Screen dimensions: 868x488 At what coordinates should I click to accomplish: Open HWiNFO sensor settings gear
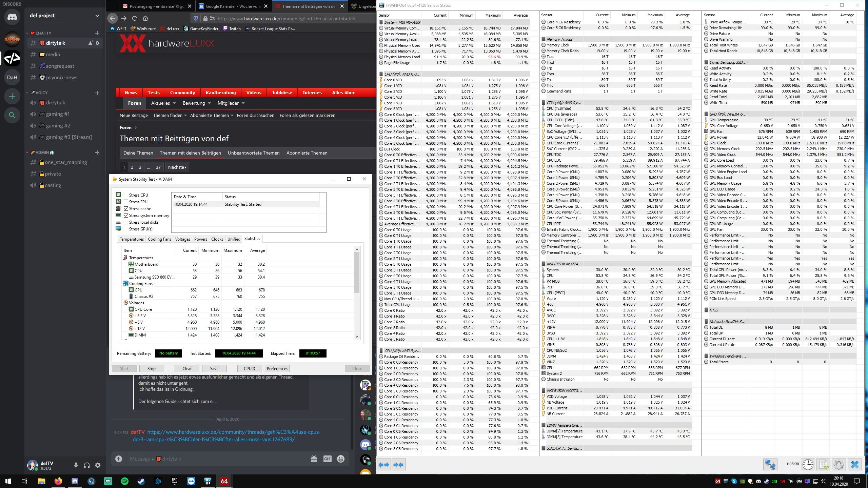[x=839, y=464]
